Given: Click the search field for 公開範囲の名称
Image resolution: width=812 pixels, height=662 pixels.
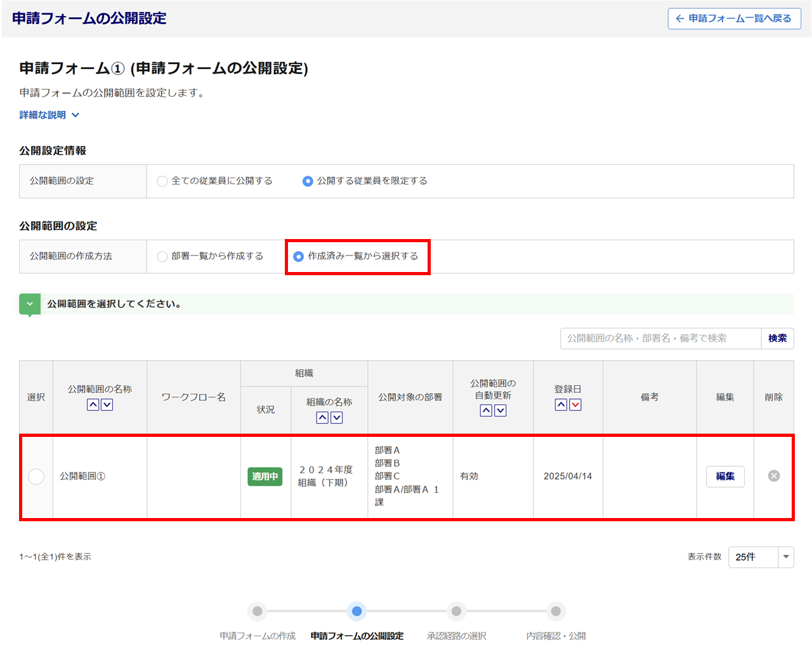Looking at the screenshot, I should click(x=660, y=339).
